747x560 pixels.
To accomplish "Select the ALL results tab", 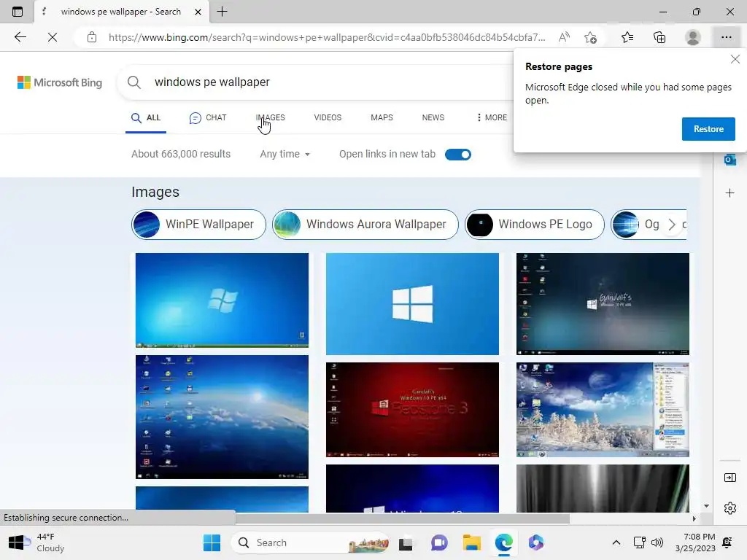I will 146,117.
